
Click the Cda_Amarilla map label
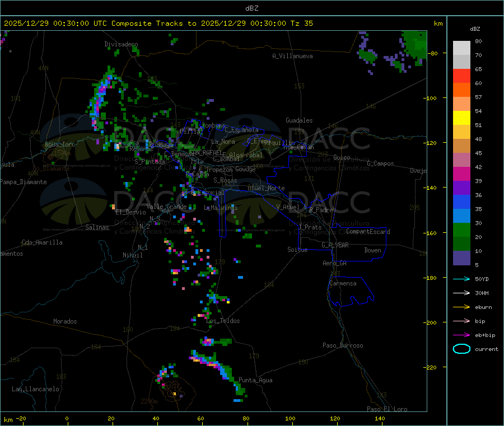coord(42,242)
